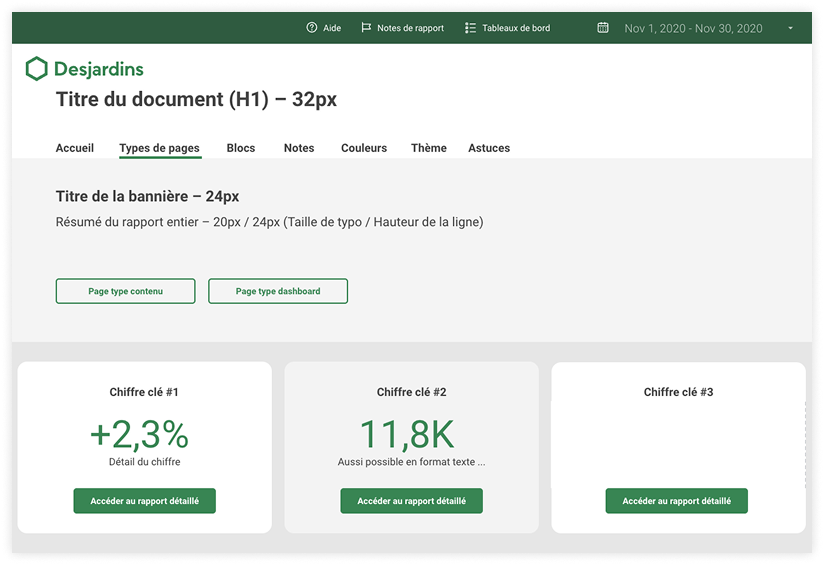The width and height of the screenshot is (824, 565).
Task: Switch to the Thème tab
Action: 429,148
